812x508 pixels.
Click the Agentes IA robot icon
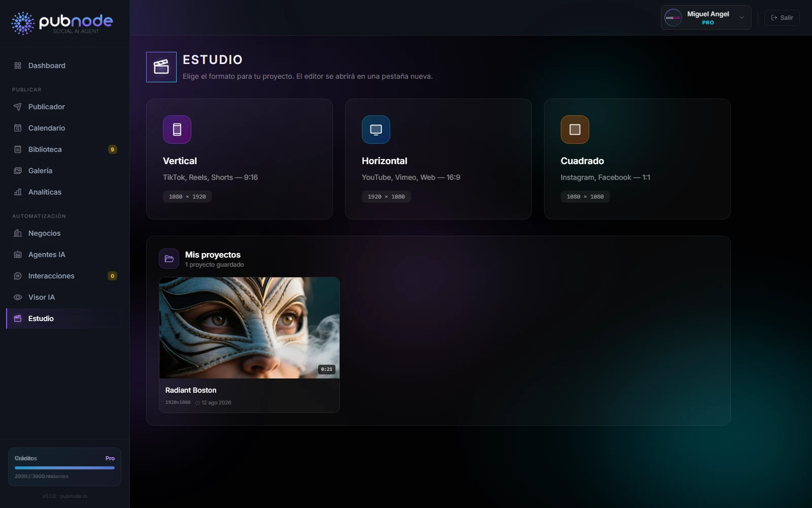coord(18,255)
